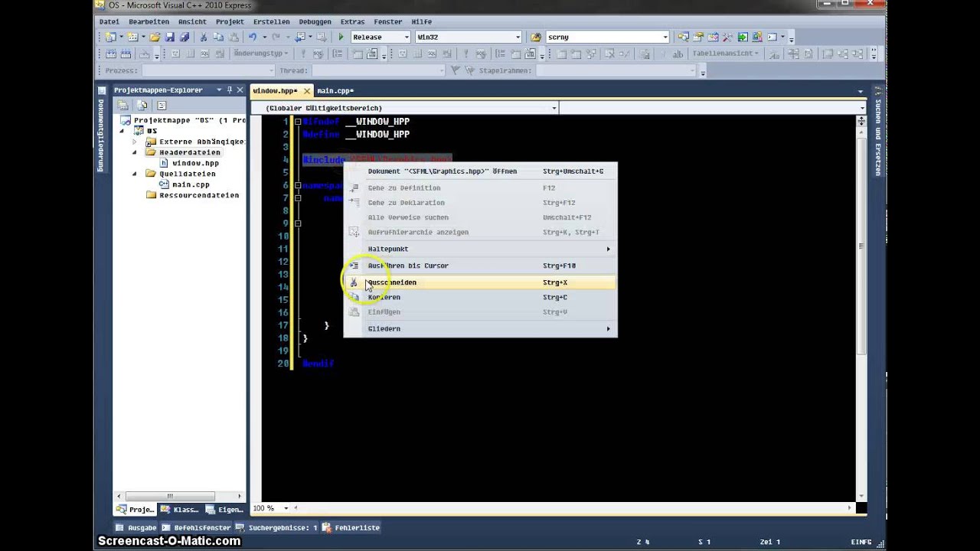The image size is (980, 551).
Task: Switch to the Klass... view tab
Action: coord(179,509)
